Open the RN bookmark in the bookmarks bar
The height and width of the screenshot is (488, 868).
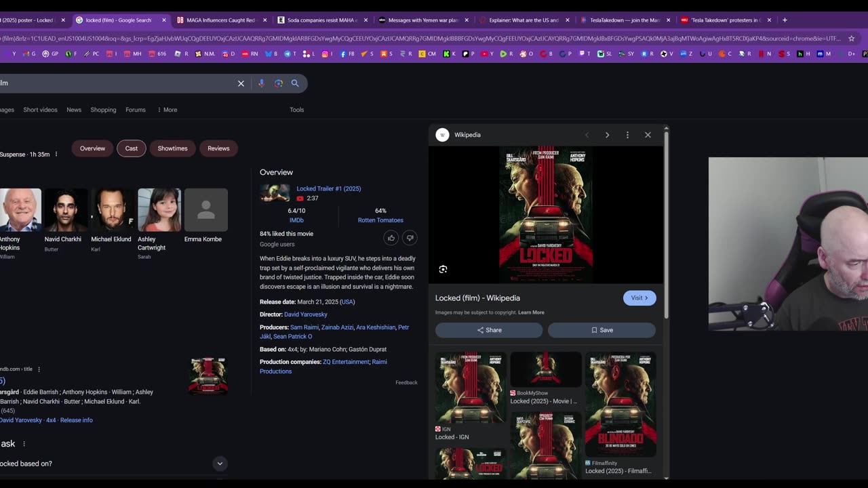coord(250,54)
